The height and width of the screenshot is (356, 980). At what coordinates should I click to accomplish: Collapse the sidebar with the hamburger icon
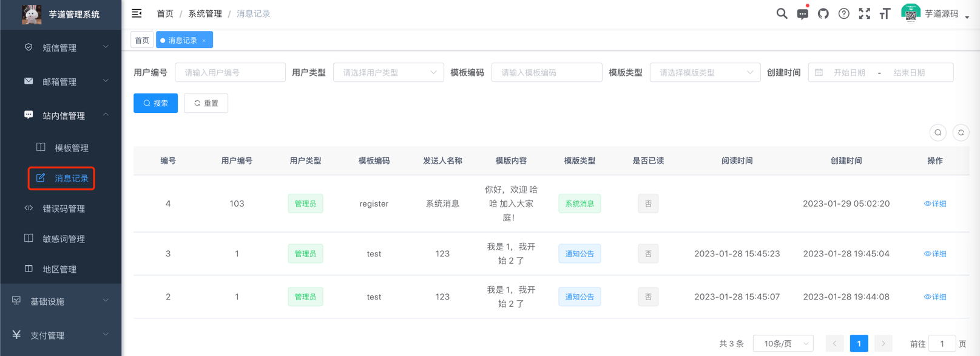[137, 13]
